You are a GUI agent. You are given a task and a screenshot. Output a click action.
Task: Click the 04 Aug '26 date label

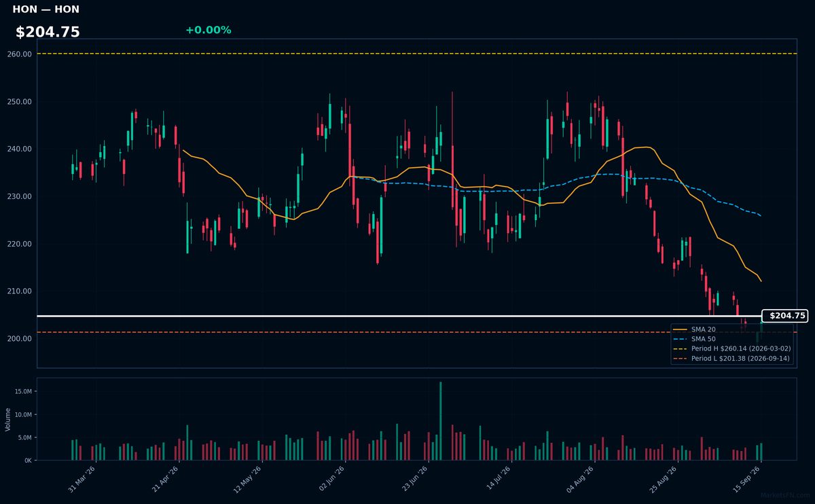581,480
